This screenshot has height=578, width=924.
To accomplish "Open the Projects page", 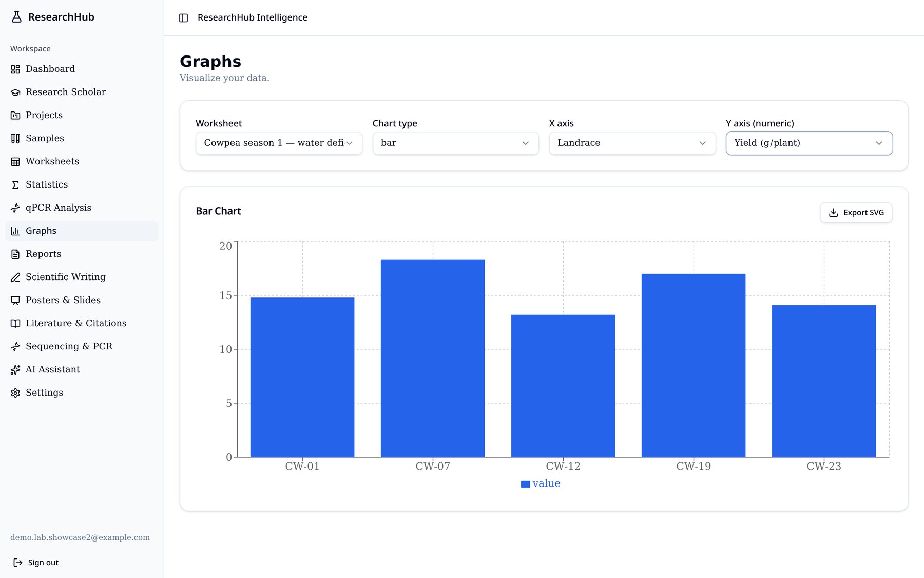I will 82,116.
